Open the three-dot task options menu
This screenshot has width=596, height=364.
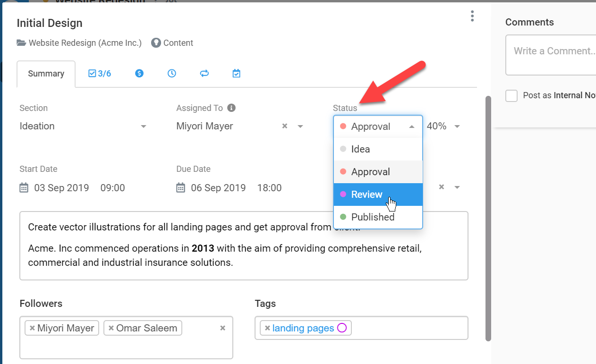pos(472,17)
